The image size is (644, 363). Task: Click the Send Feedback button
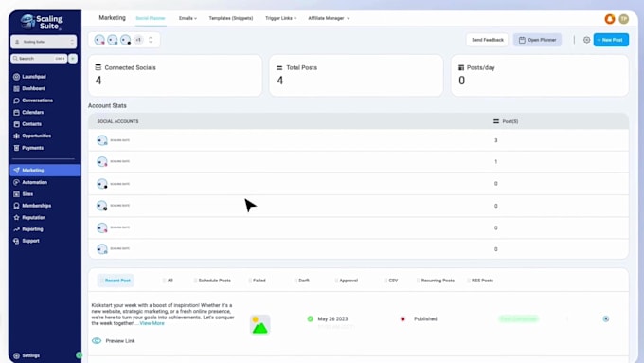pyautogui.click(x=488, y=40)
